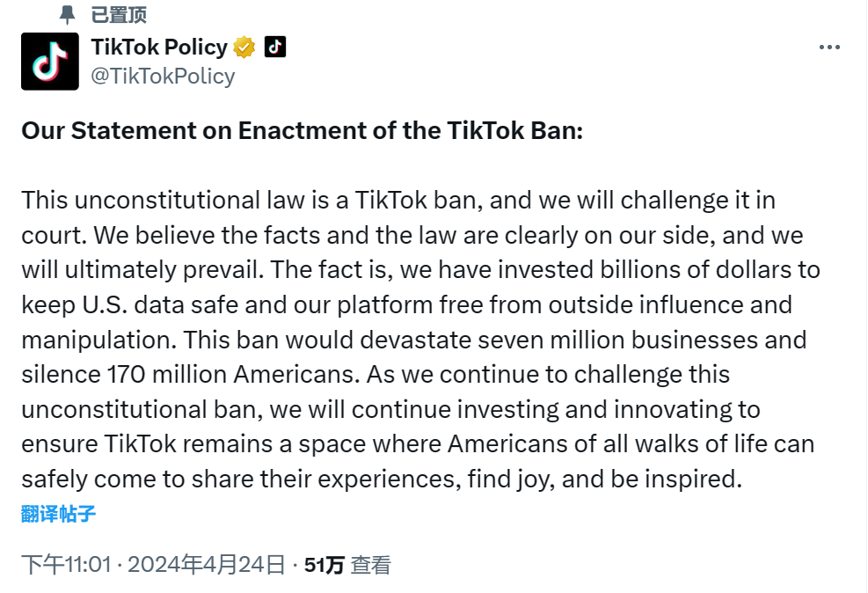Viewport: 868px width, 593px height.
Task: Click the small TikTok affiliate badge
Action: pyautogui.click(x=275, y=47)
